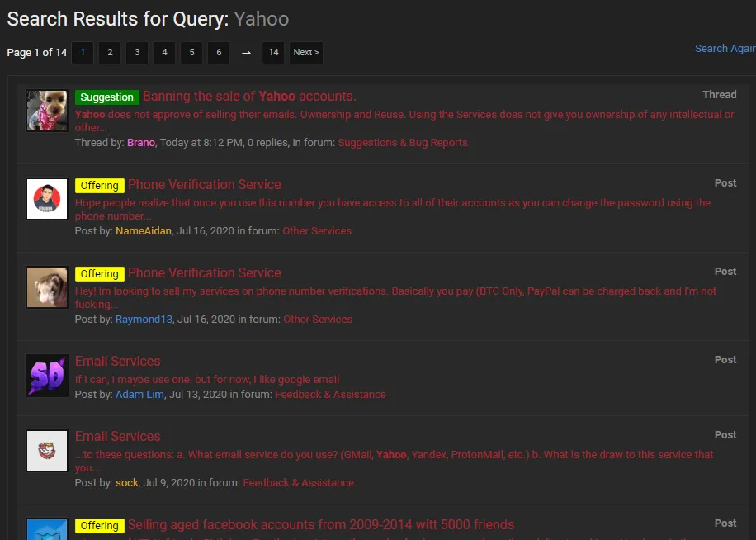Viewport: 756px width, 540px height.
Task: Open Suggestions & Bug Reports forum link
Action: click(403, 143)
